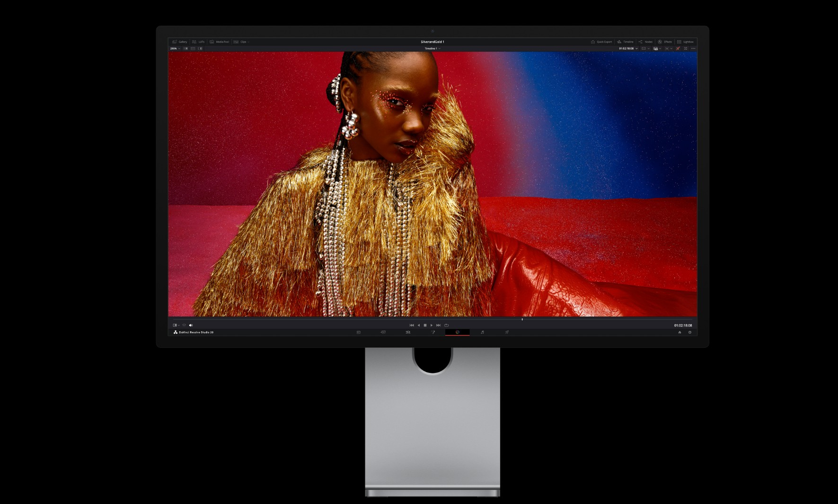Switch to the Color page tab

[x=457, y=332]
